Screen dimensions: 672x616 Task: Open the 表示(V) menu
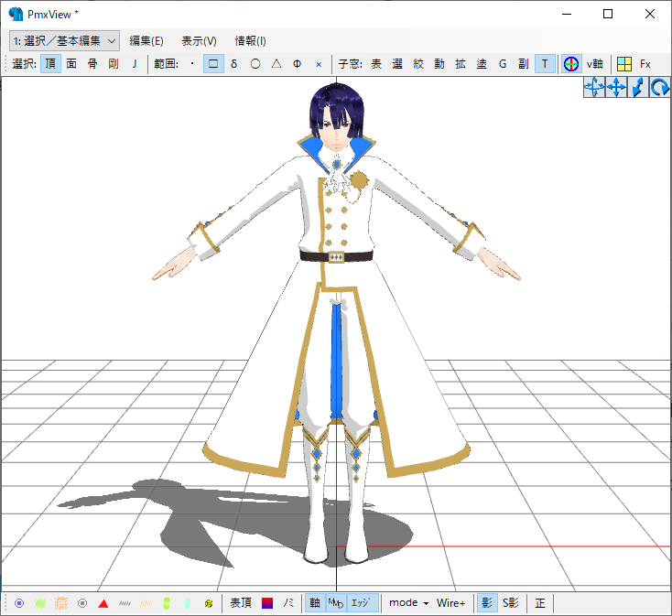coord(199,40)
